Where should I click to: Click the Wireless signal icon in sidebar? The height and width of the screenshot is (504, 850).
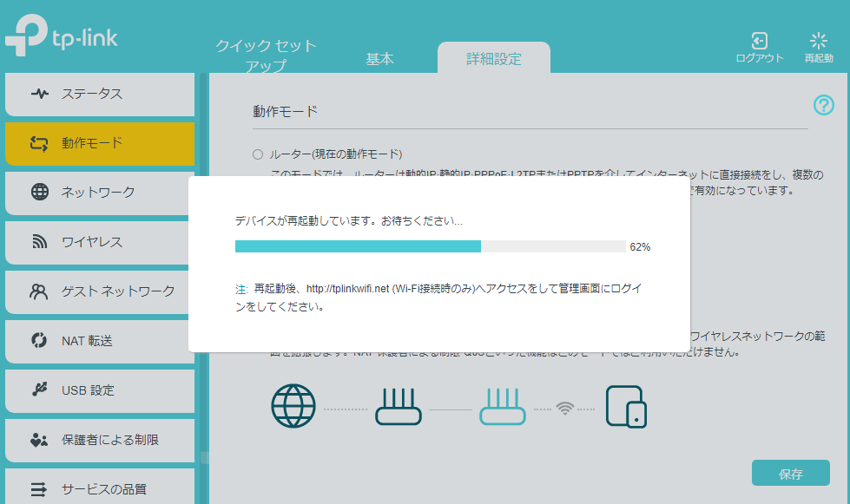tap(40, 242)
